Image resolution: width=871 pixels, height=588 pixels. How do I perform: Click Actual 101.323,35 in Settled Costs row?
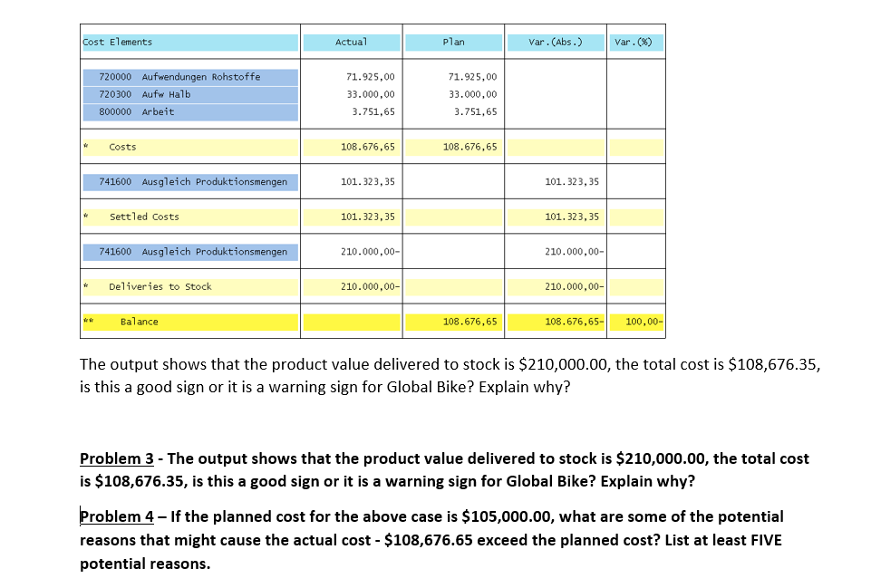(x=368, y=217)
